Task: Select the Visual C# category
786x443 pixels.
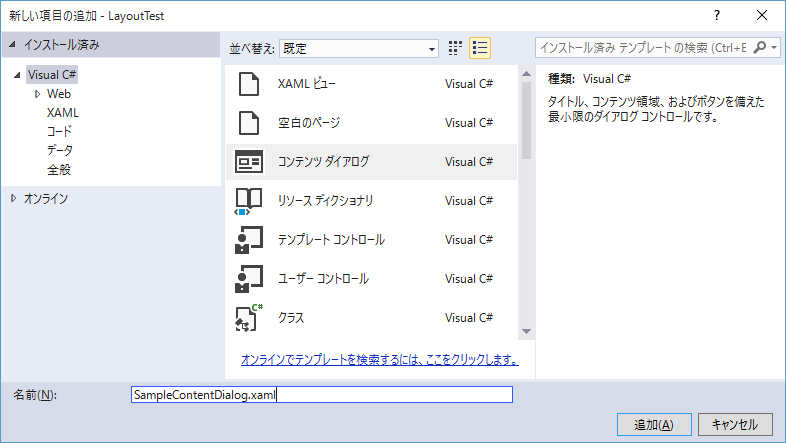Action: (x=52, y=75)
